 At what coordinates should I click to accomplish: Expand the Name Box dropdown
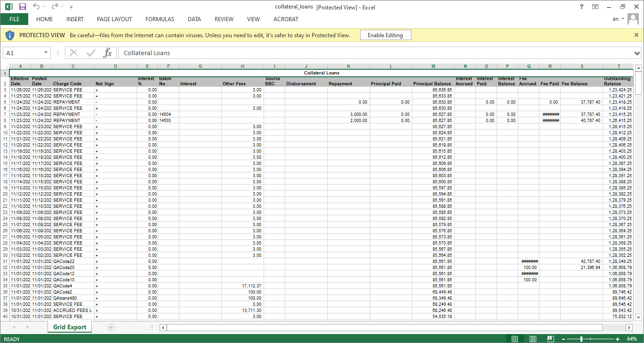coord(46,53)
